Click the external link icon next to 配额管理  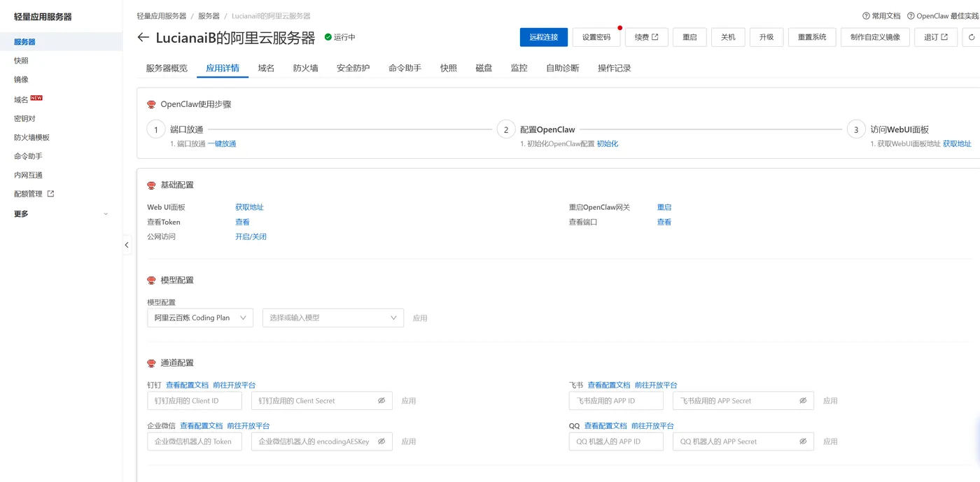tap(50, 194)
